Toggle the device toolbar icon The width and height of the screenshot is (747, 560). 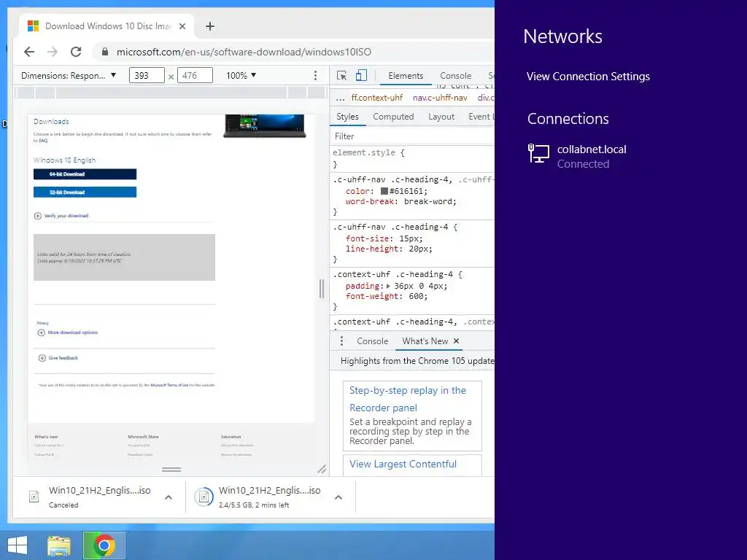coord(362,75)
